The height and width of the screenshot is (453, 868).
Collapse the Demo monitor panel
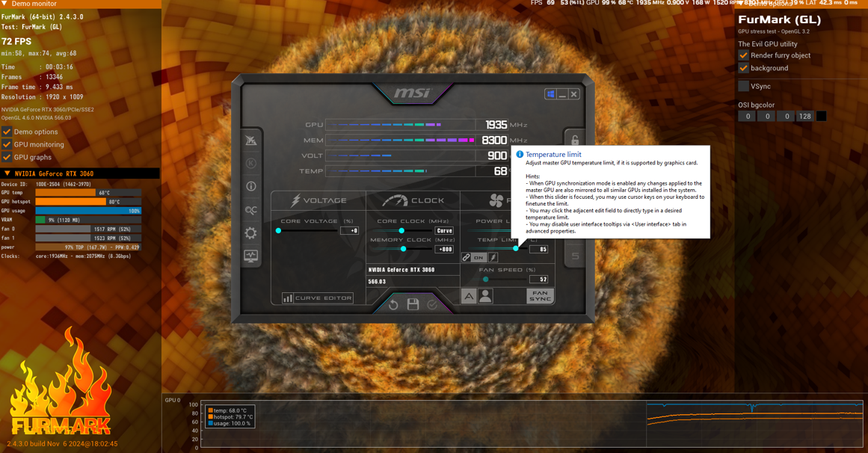click(x=4, y=3)
